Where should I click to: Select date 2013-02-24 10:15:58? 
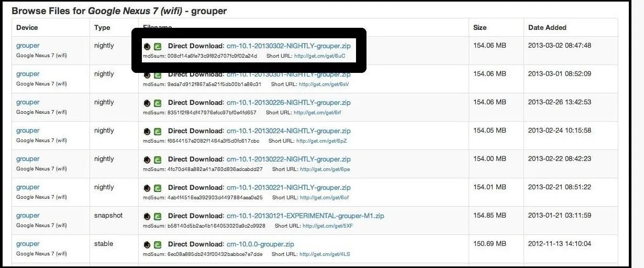pos(560,131)
